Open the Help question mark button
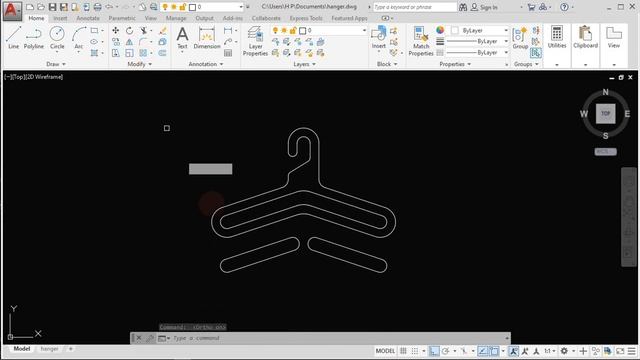Screen dimensions: 640x360 (564, 7)
